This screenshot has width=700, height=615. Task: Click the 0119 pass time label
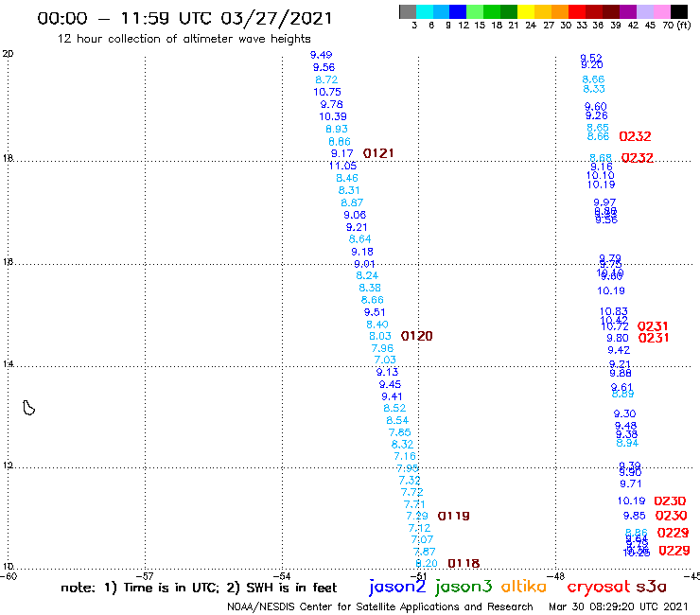click(453, 516)
